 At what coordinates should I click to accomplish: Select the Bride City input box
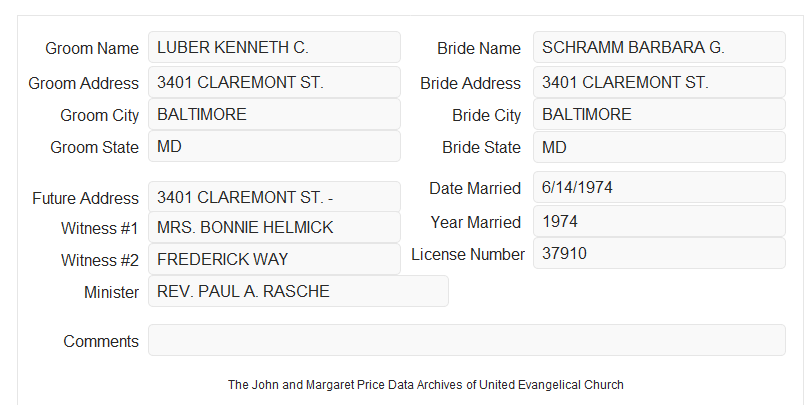(x=659, y=114)
